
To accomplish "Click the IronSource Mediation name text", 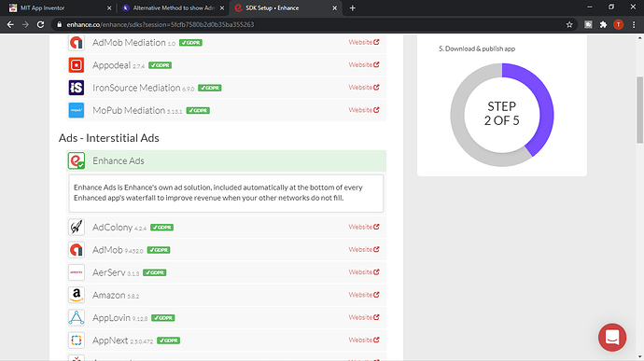I will [x=136, y=88].
